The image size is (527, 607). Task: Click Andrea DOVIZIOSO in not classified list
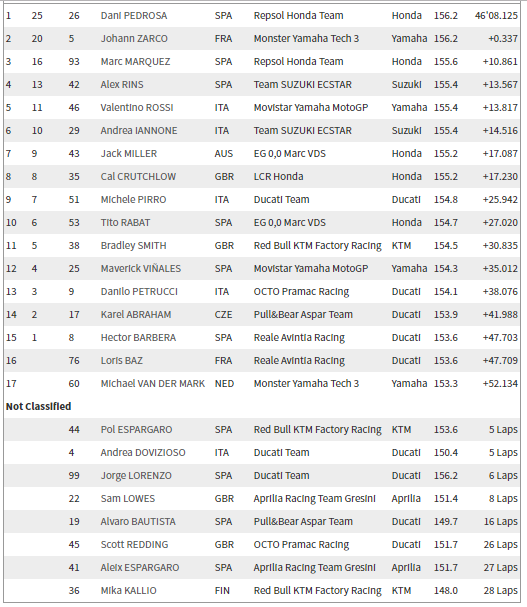click(143, 453)
